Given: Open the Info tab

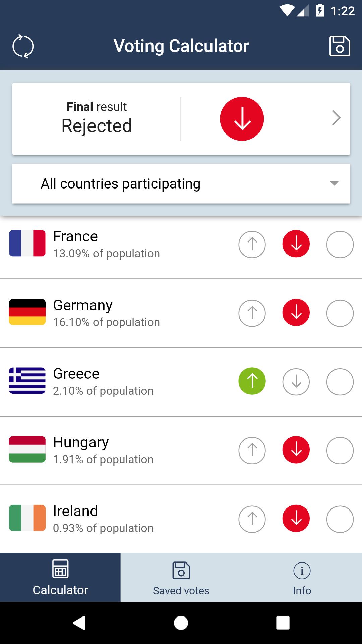Looking at the screenshot, I should pyautogui.click(x=302, y=578).
